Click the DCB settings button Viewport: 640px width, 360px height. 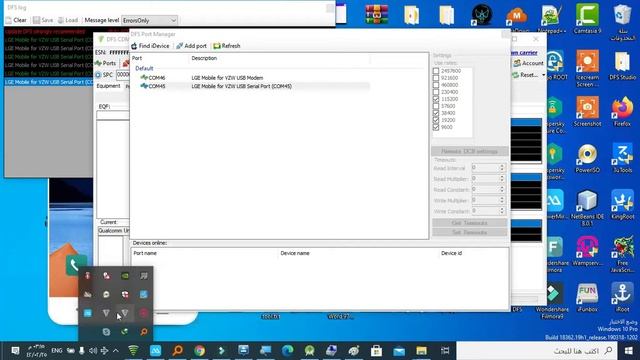[x=469, y=151]
